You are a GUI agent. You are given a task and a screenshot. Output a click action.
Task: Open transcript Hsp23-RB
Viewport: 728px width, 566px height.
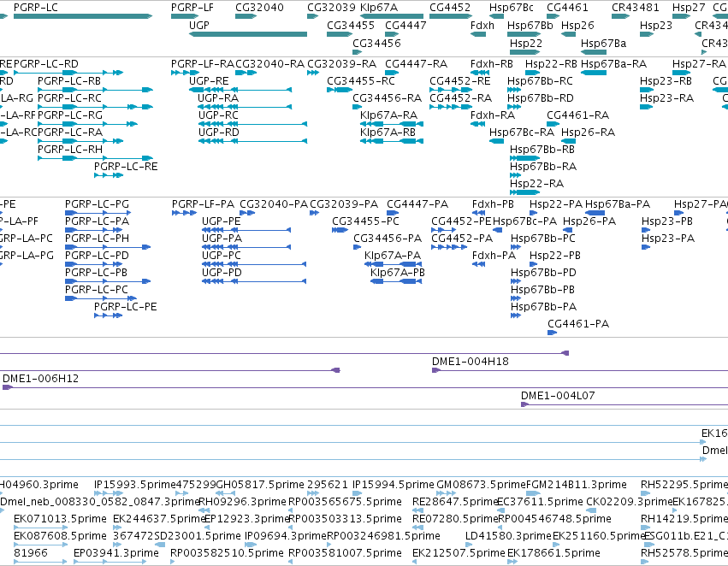[x=666, y=81]
